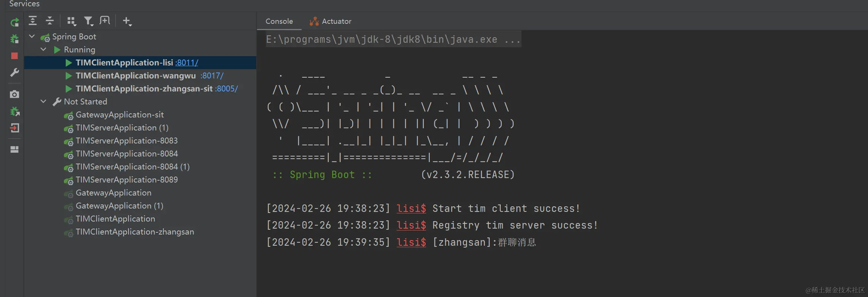Click the green run icon beside TIMClientApplication-lisi

pos(68,63)
